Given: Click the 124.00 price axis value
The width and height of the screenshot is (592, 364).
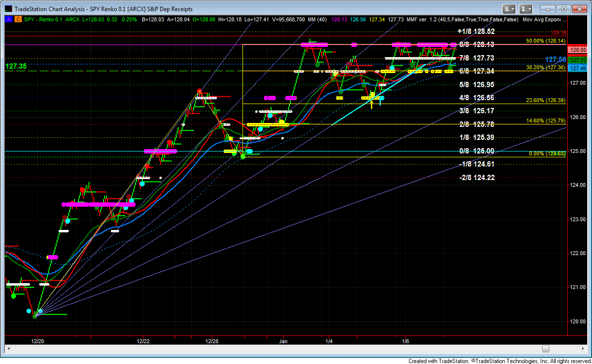Looking at the screenshot, I should (x=578, y=185).
